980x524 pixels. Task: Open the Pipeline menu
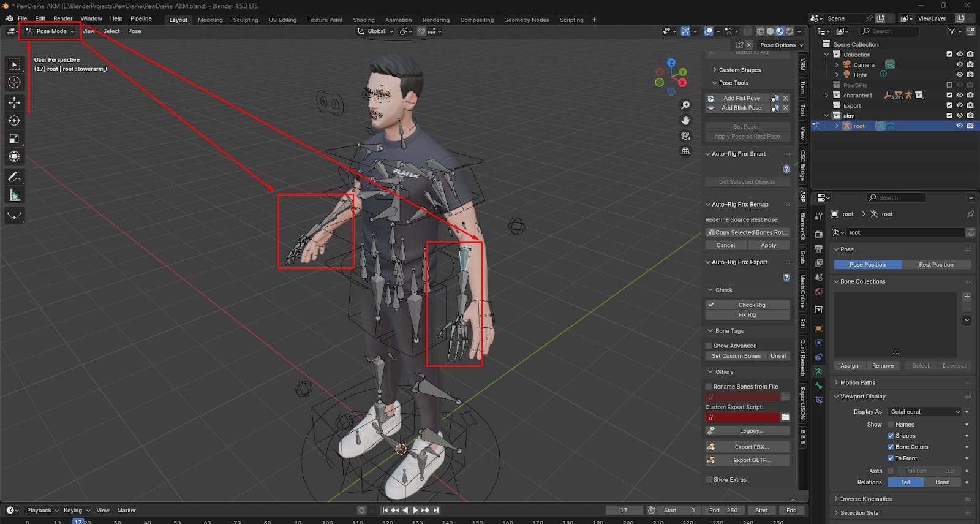[141, 18]
